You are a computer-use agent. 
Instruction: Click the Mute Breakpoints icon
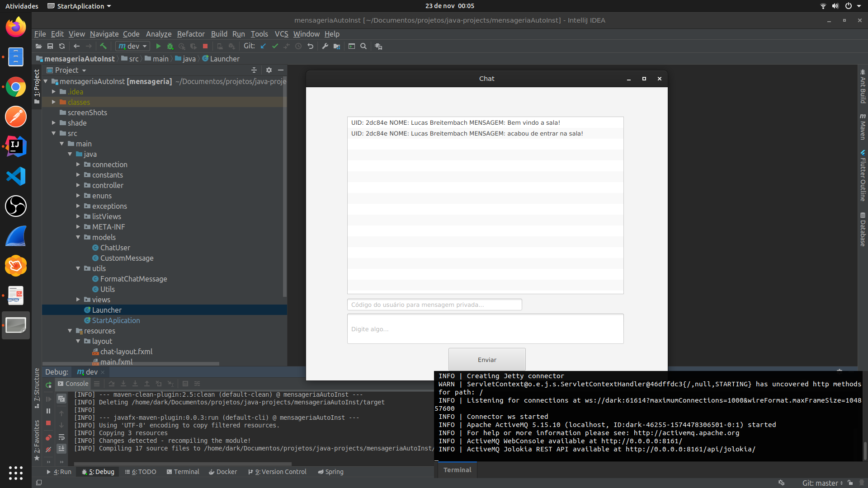click(x=48, y=450)
